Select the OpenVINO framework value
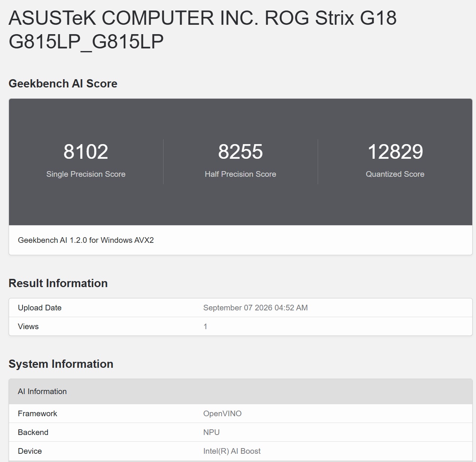 click(222, 414)
